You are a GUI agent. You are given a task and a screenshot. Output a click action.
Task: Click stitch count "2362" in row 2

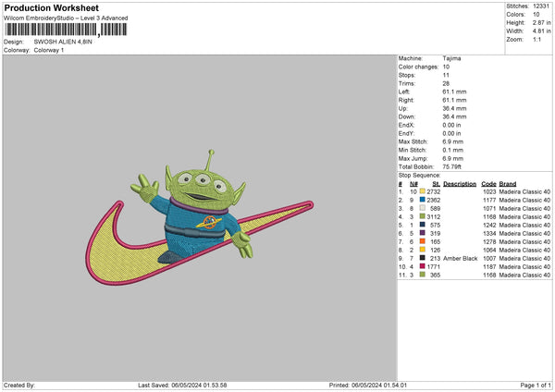click(434, 201)
